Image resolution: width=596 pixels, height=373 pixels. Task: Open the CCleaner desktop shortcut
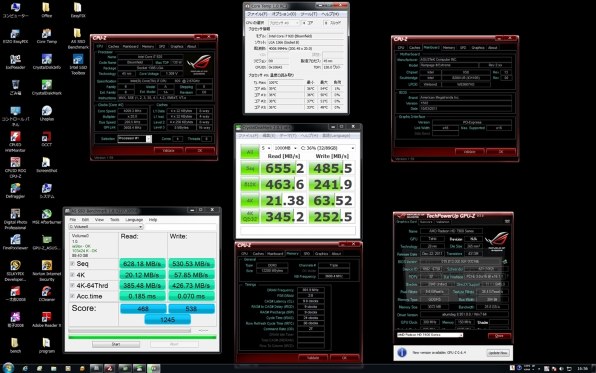pos(47,294)
